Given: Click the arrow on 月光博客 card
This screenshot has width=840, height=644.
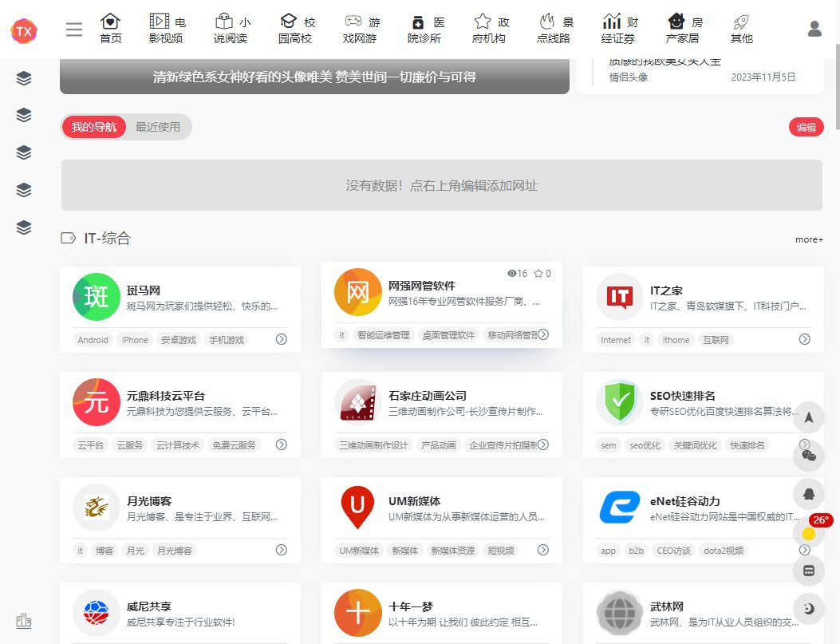Looking at the screenshot, I should tap(282, 550).
